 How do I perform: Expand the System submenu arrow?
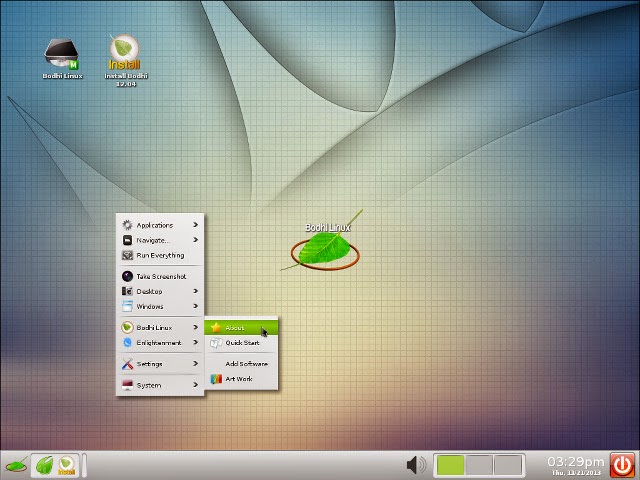[x=196, y=384]
